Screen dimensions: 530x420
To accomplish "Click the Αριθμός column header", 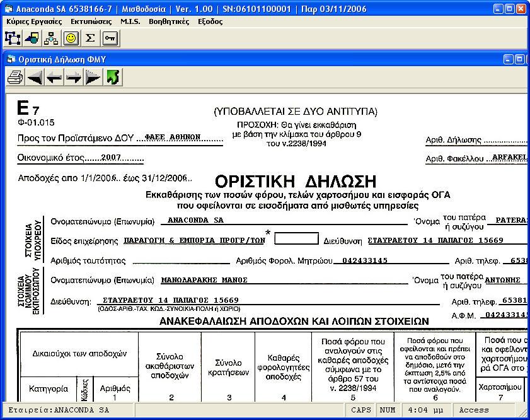I will [x=115, y=388].
